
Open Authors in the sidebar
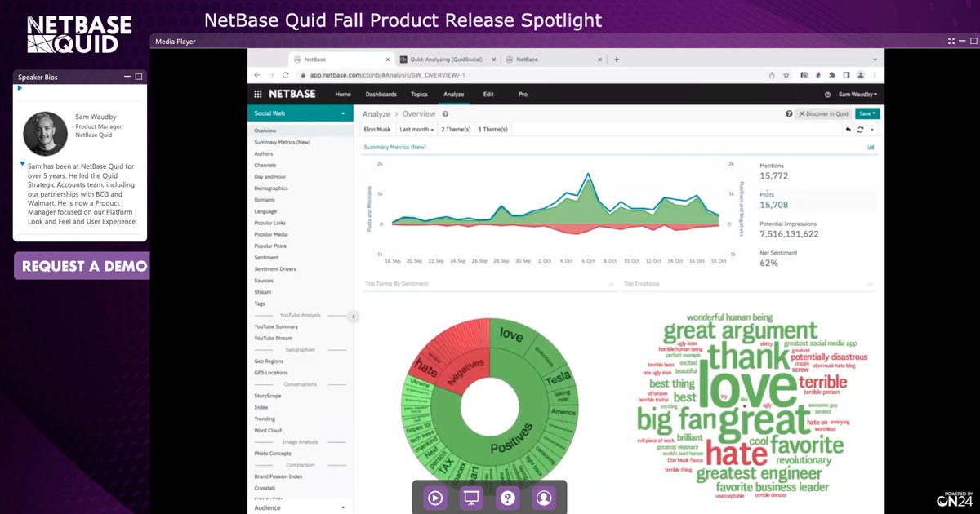coord(263,153)
